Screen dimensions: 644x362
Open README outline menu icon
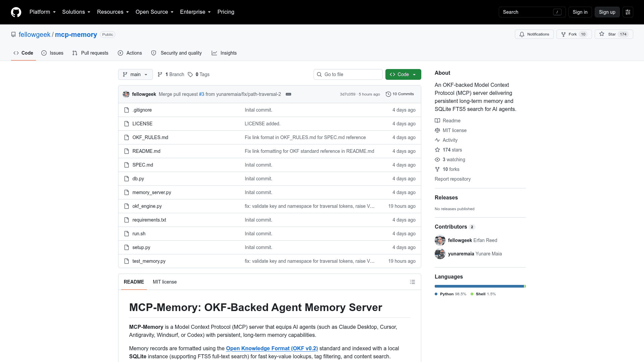tap(413, 282)
